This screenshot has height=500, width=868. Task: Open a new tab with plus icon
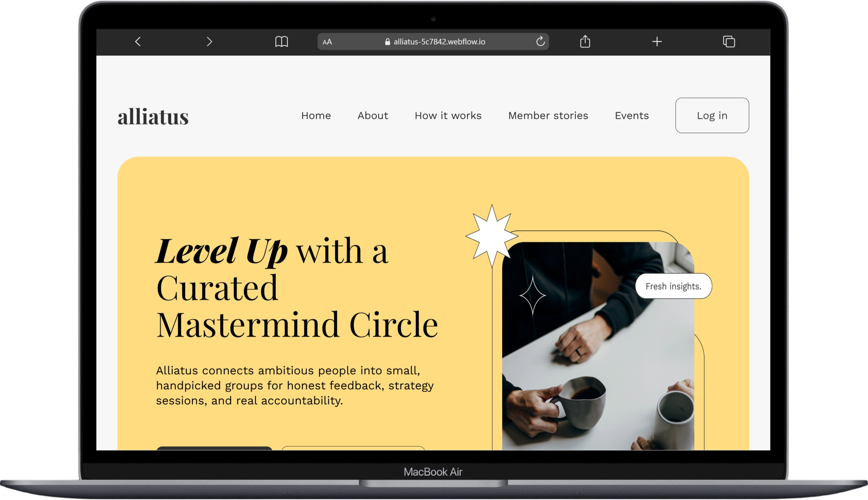657,42
